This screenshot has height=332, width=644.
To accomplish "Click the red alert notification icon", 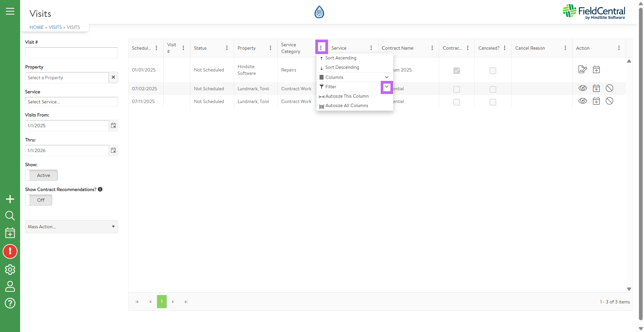I will point(10,251).
